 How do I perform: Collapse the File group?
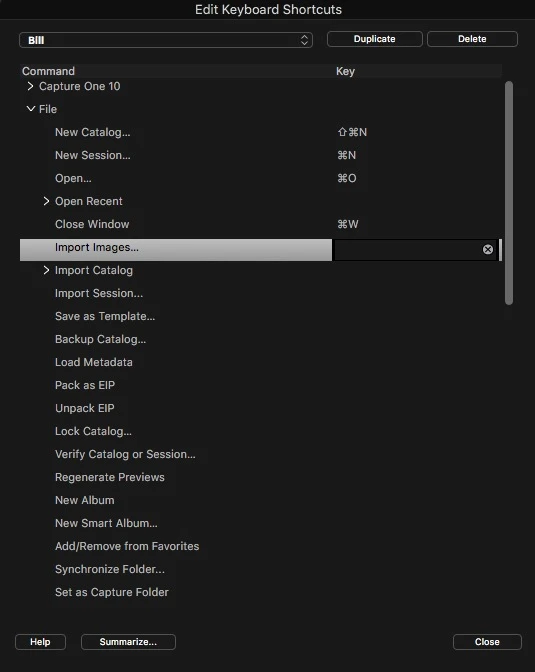tap(30, 109)
